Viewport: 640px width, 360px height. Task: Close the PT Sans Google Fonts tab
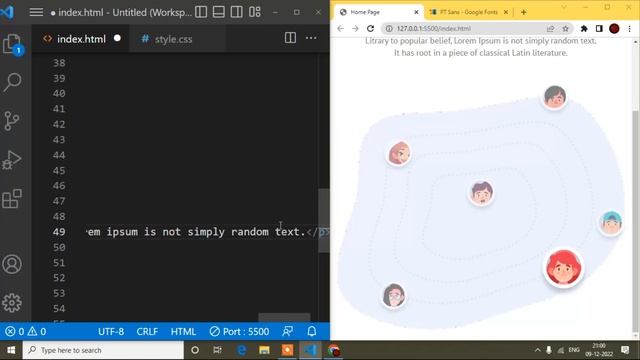click(x=506, y=12)
